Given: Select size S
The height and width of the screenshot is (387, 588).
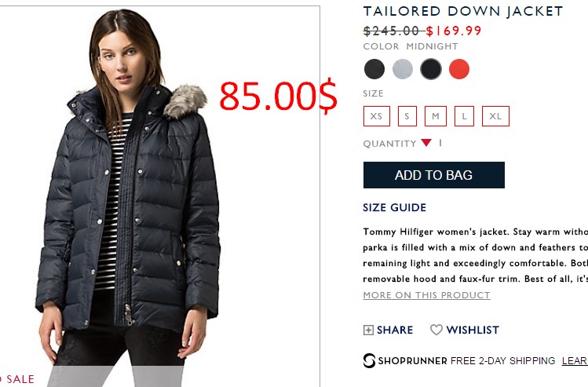Looking at the screenshot, I should (407, 116).
